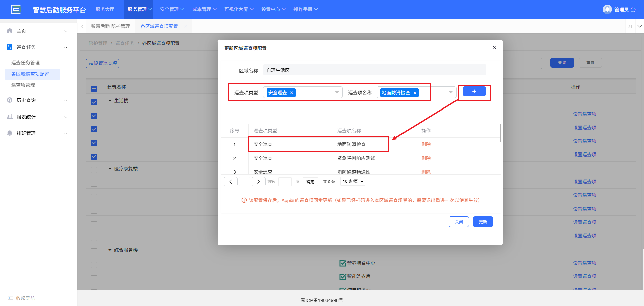Click the pager page-number input
The width and height of the screenshot is (644, 306).
285,182
